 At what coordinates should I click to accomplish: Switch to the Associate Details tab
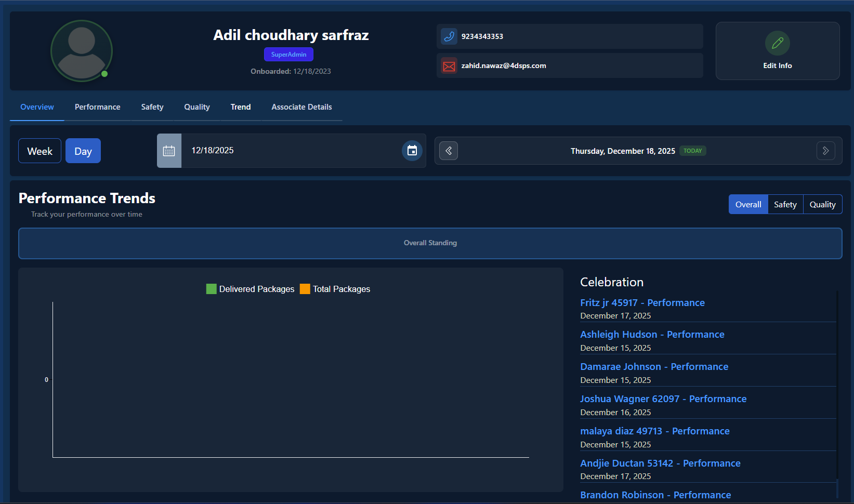(x=301, y=107)
